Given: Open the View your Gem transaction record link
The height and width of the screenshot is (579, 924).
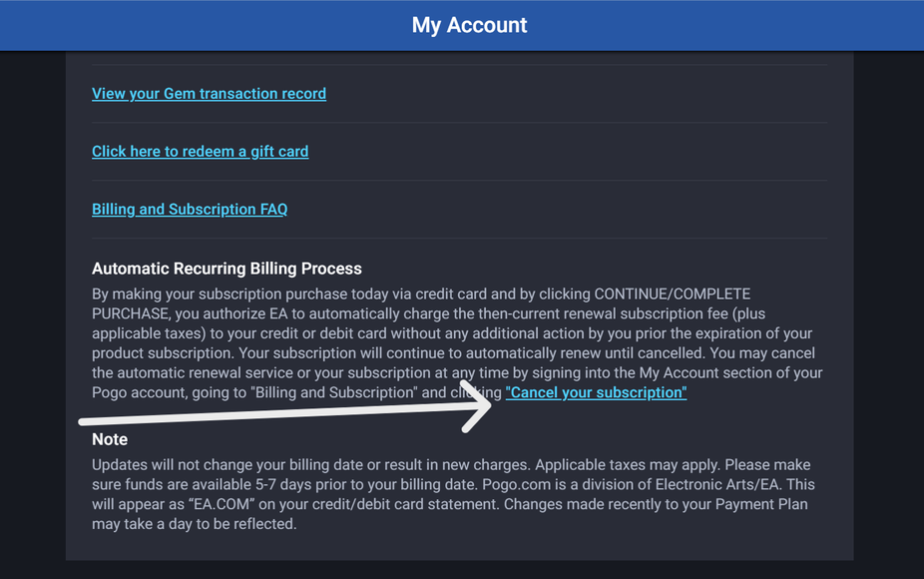Looking at the screenshot, I should click(209, 94).
